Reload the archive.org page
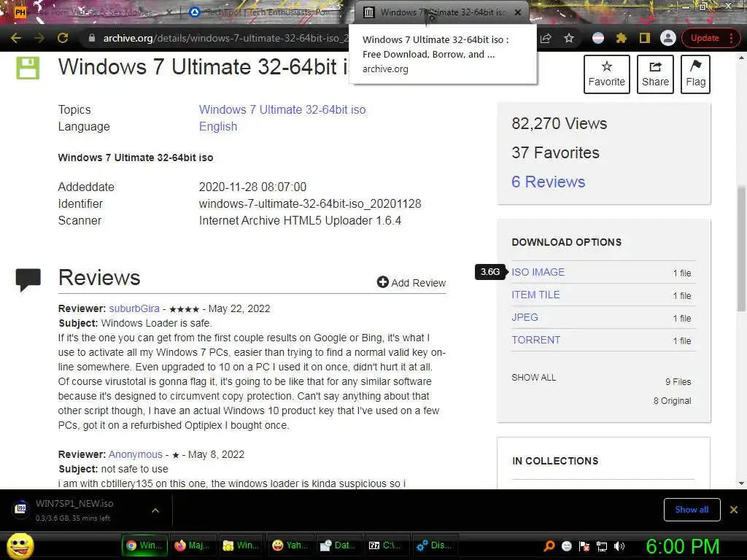Image resolution: width=747 pixels, height=560 pixels. pos(63,38)
